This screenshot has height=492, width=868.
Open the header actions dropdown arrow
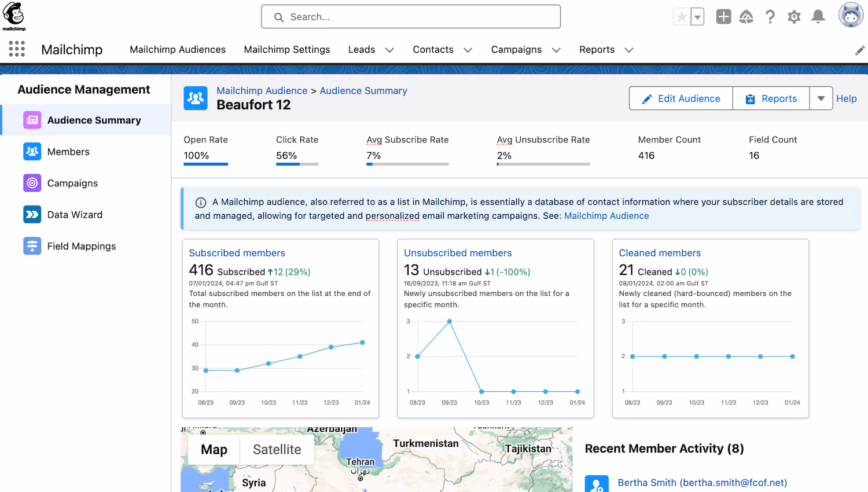pyautogui.click(x=821, y=98)
